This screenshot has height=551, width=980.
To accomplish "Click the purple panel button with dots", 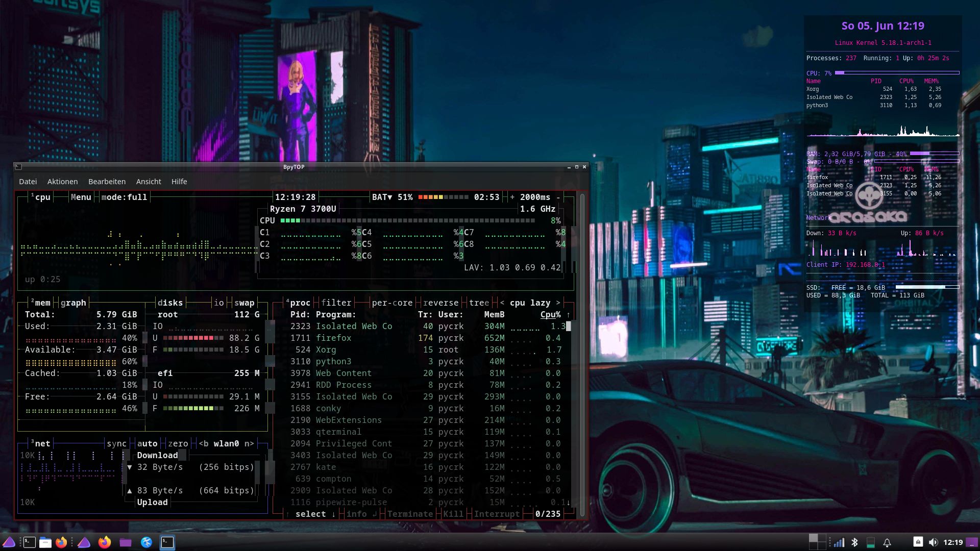I will tap(972, 542).
